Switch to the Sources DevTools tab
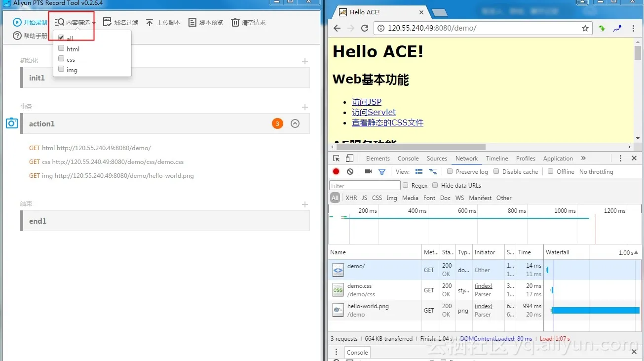This screenshot has height=361, width=644. [x=437, y=159]
